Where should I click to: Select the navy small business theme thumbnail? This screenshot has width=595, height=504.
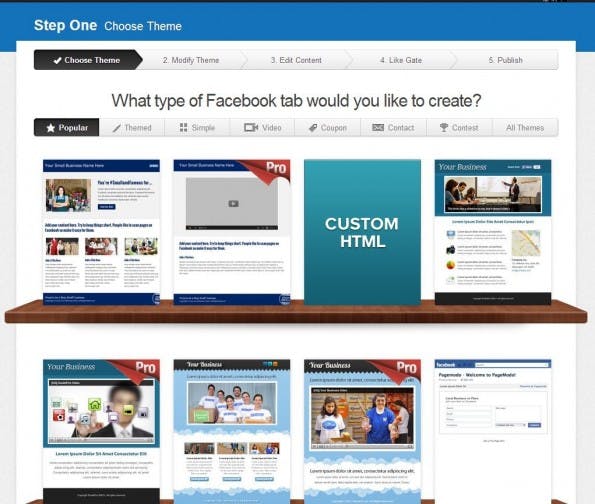pyautogui.click(x=101, y=232)
